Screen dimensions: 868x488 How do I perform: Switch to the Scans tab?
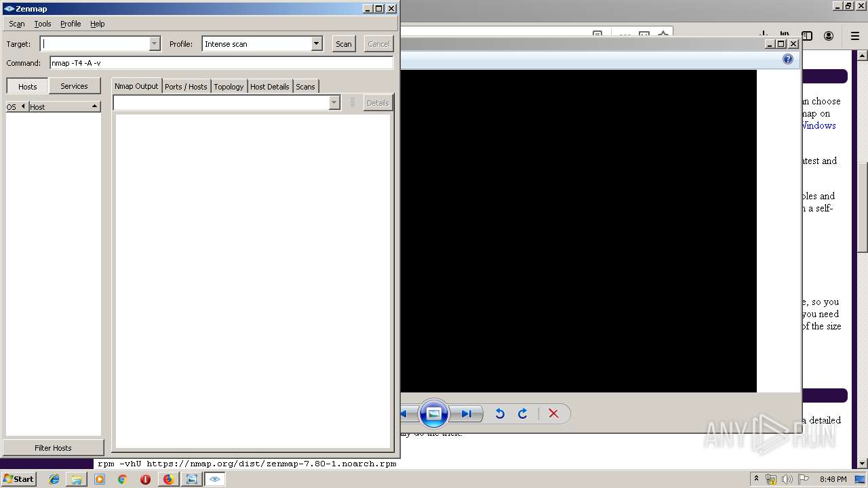(305, 87)
